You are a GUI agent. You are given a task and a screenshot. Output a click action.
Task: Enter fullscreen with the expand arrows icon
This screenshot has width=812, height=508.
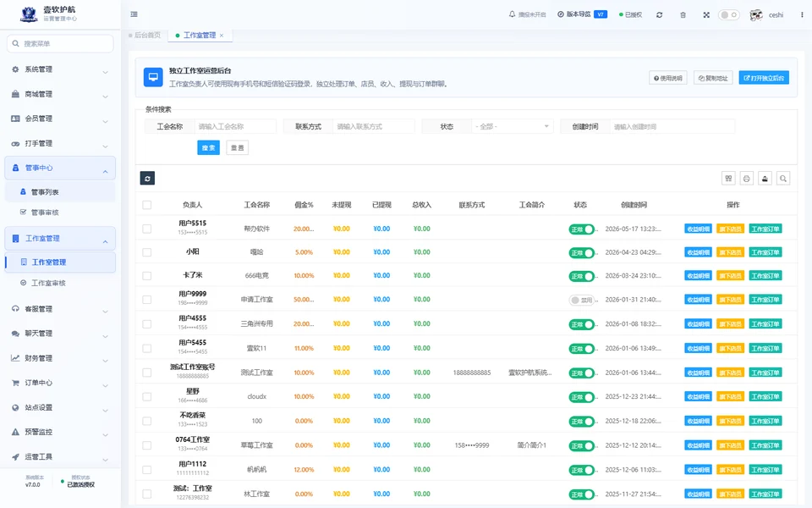point(706,15)
